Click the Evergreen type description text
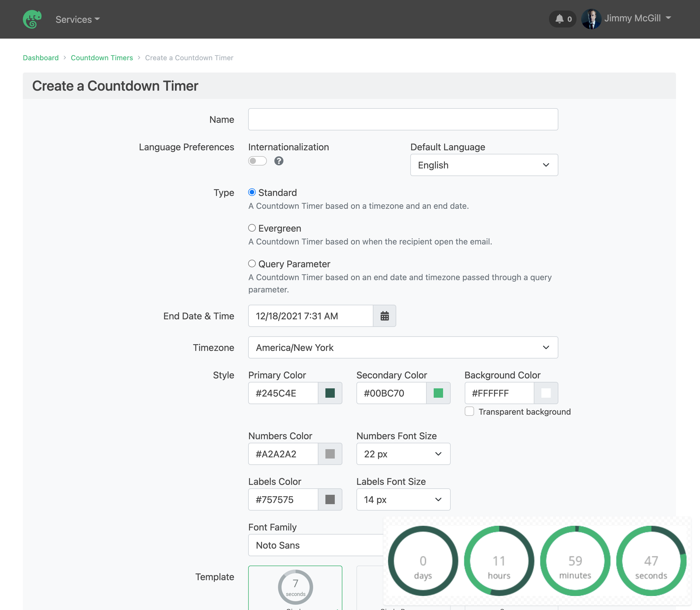This screenshot has width=700, height=610. [370, 242]
